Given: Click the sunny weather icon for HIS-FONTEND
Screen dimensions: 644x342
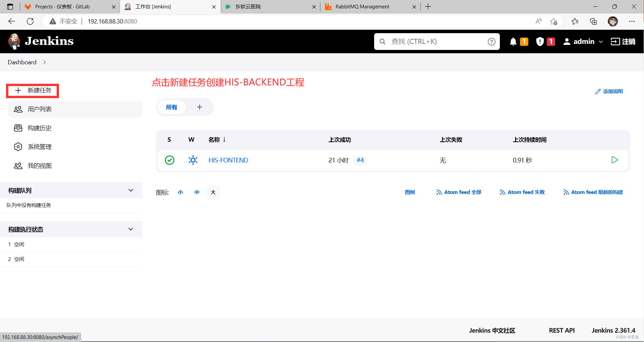Looking at the screenshot, I should coord(193,160).
